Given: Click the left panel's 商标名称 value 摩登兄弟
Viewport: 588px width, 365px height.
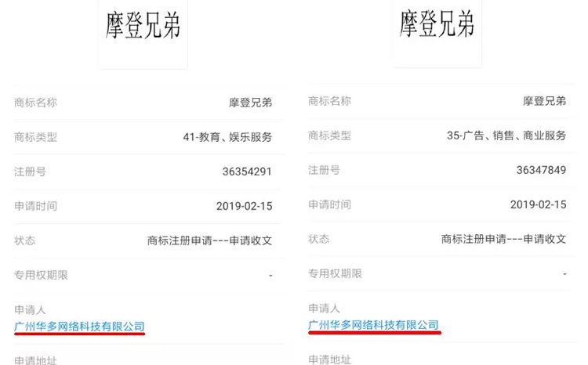Looking at the screenshot, I should (251, 103).
